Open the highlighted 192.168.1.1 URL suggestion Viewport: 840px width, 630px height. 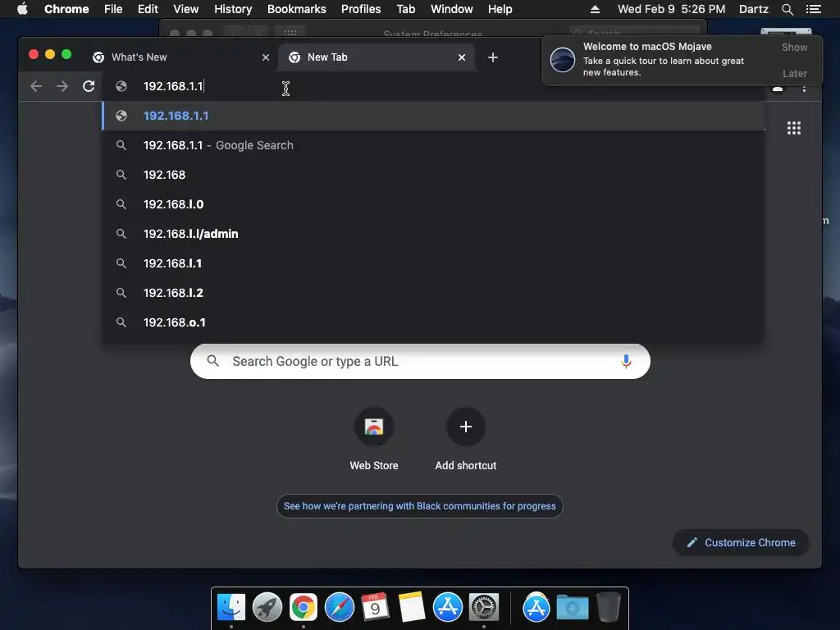tap(433, 116)
